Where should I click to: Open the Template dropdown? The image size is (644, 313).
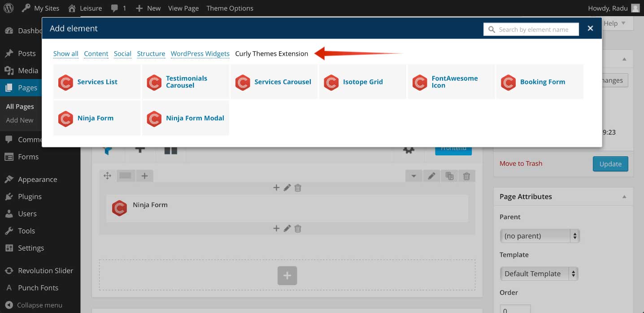click(539, 273)
